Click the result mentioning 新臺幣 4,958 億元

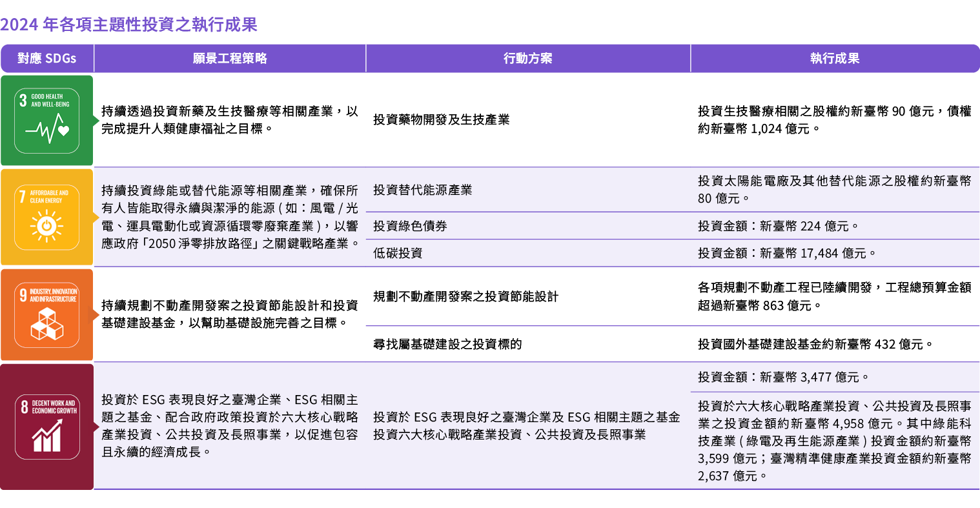pyautogui.click(x=835, y=441)
